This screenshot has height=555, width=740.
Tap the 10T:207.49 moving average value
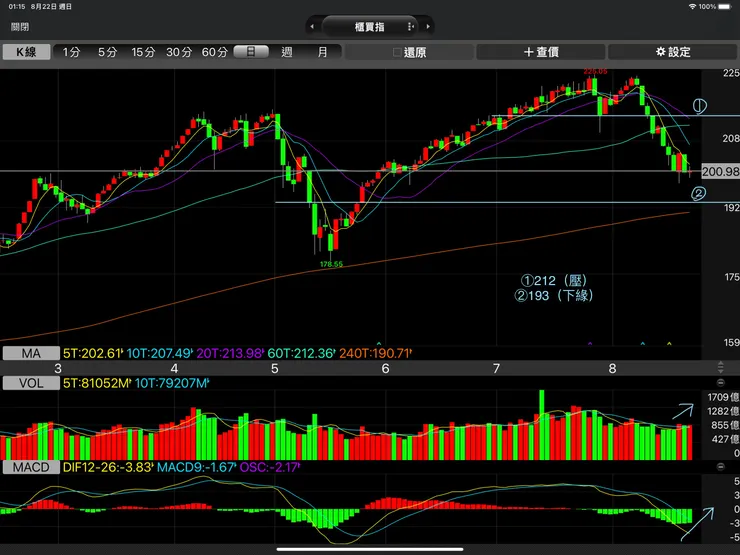(x=160, y=353)
